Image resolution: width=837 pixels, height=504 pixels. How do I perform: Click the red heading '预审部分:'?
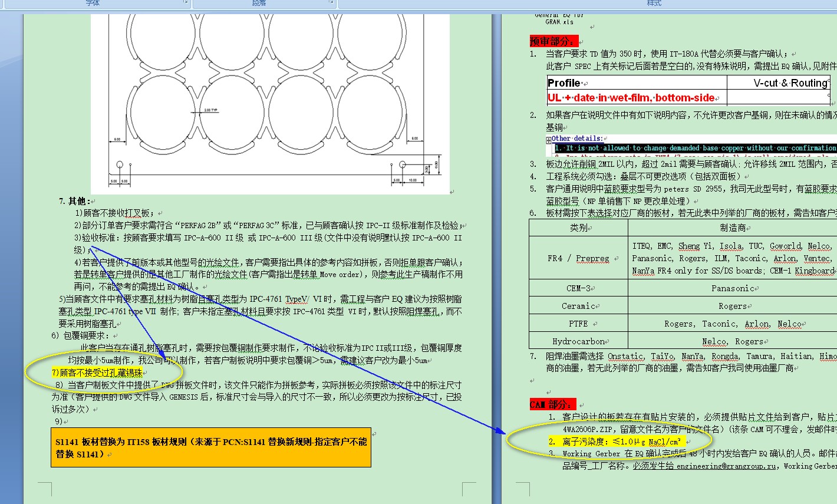[x=553, y=41]
